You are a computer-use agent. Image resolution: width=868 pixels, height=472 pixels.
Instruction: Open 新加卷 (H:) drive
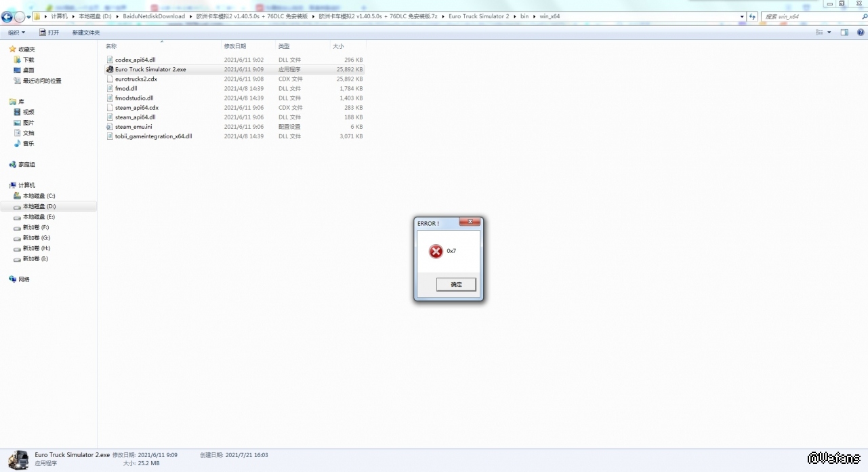37,248
